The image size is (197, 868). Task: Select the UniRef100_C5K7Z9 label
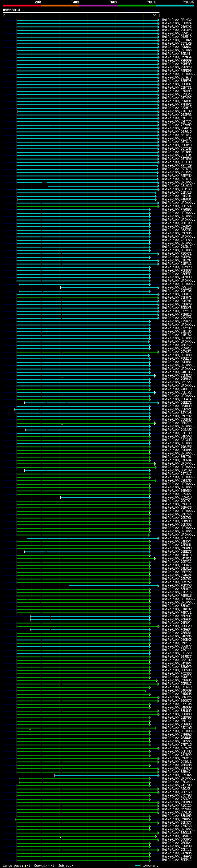point(177,423)
